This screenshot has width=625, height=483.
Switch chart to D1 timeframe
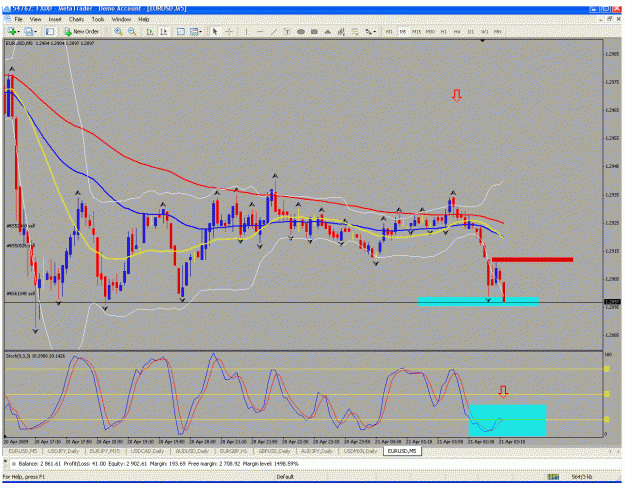pyautogui.click(x=470, y=31)
